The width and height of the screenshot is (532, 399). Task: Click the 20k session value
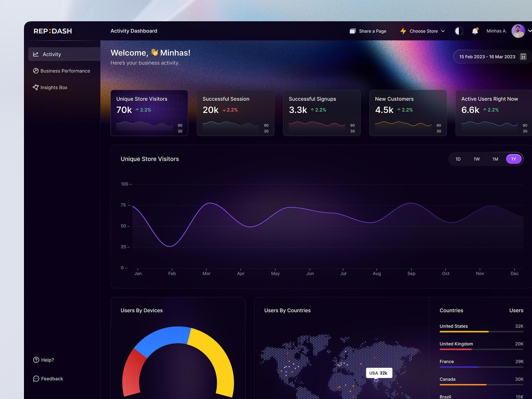pyautogui.click(x=210, y=110)
